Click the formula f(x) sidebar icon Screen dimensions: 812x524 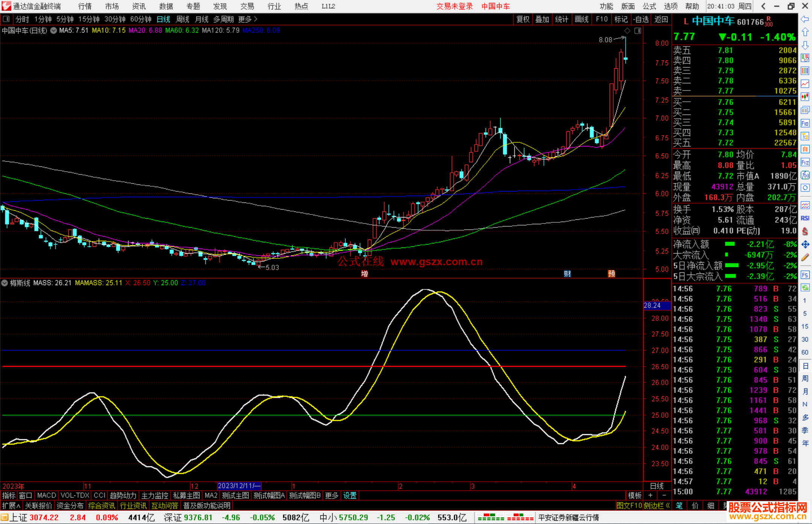click(805, 175)
